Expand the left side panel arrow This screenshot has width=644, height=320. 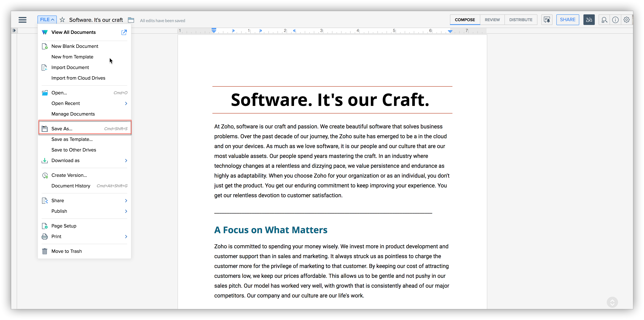[x=14, y=30]
